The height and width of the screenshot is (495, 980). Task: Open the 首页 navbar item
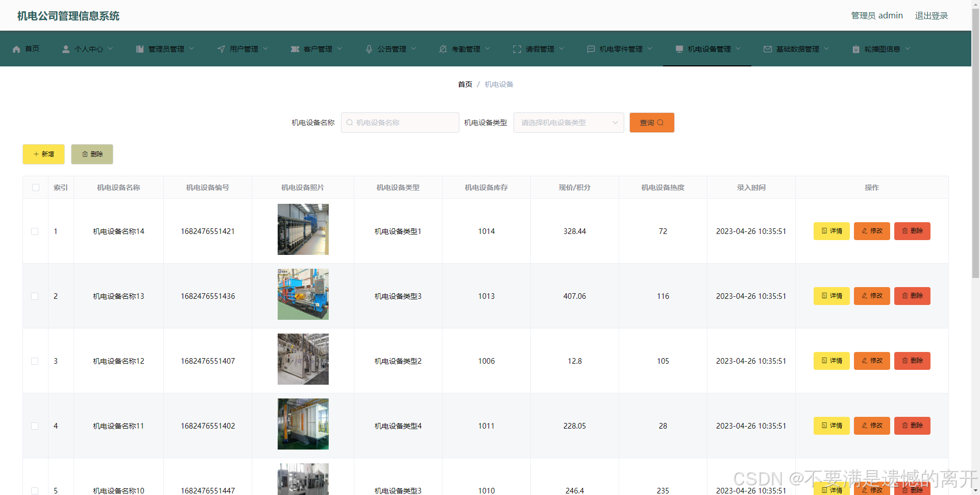tap(26, 49)
